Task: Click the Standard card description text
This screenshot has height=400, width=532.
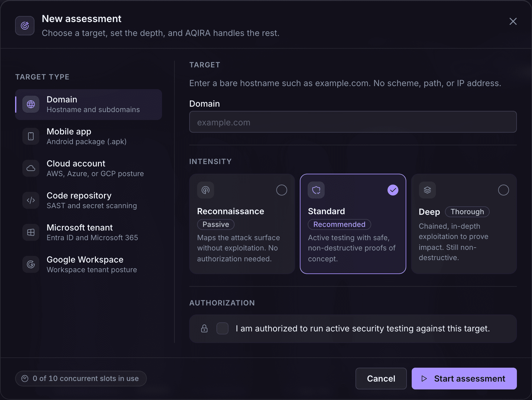Action: pos(352,248)
